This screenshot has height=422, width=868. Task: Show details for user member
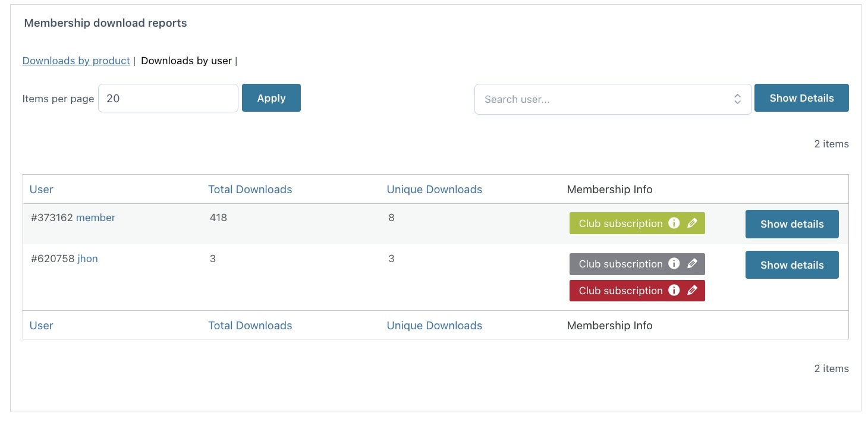click(791, 224)
